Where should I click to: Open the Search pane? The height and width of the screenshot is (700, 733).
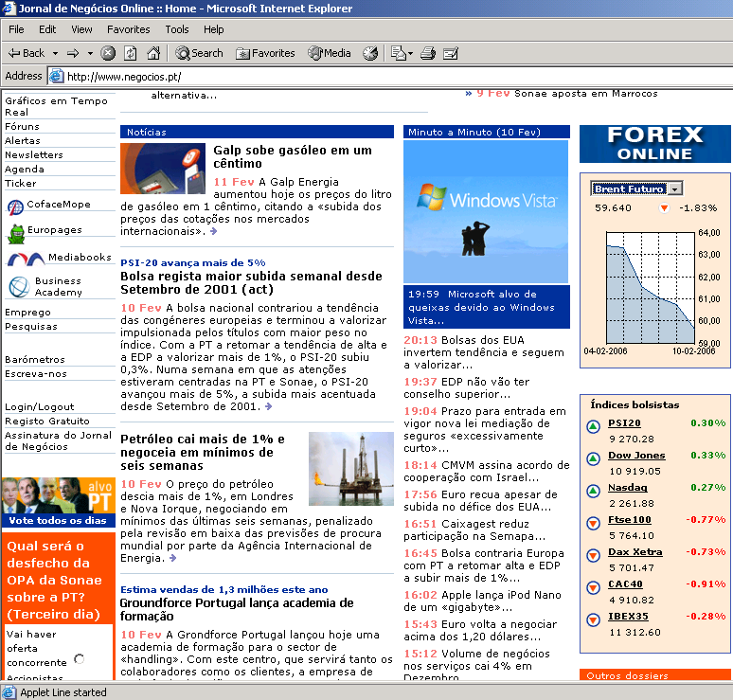click(199, 53)
